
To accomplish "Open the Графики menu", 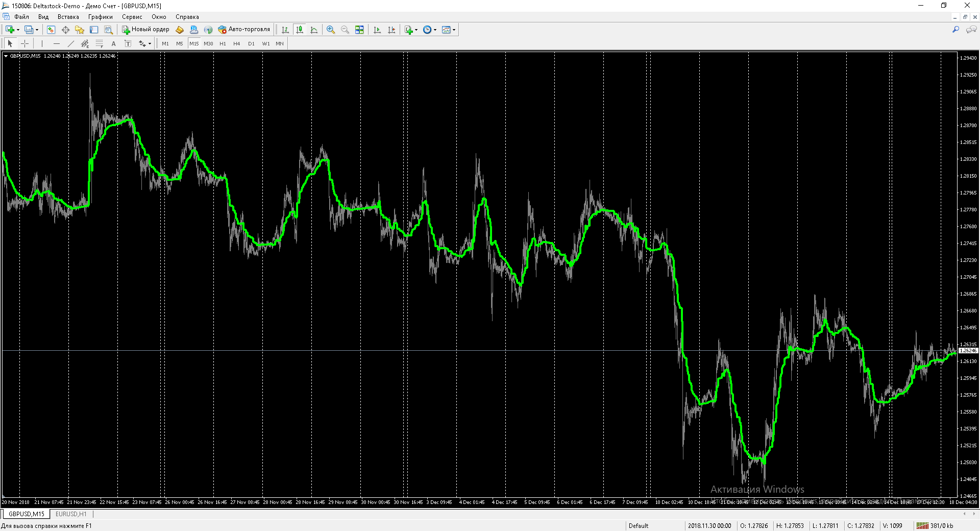I will click(101, 17).
